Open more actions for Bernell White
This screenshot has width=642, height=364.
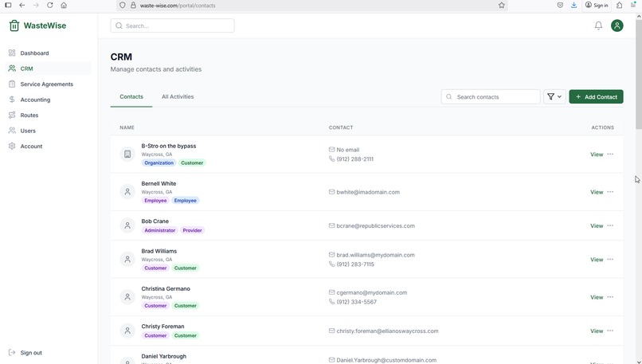click(610, 192)
